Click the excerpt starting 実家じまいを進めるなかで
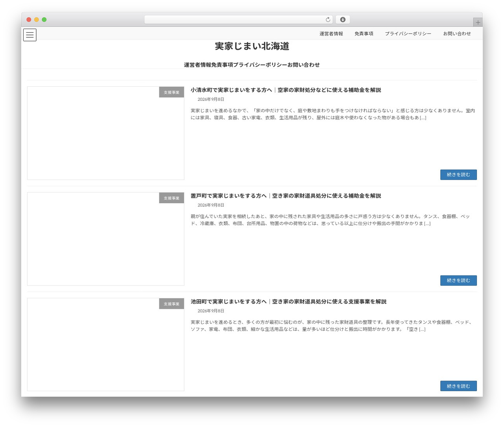504x427 pixels. click(x=333, y=114)
